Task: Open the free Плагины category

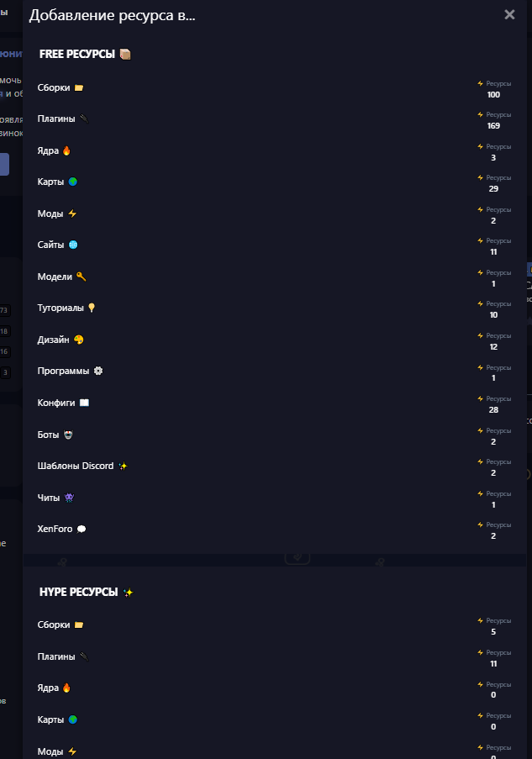Action: (x=56, y=119)
